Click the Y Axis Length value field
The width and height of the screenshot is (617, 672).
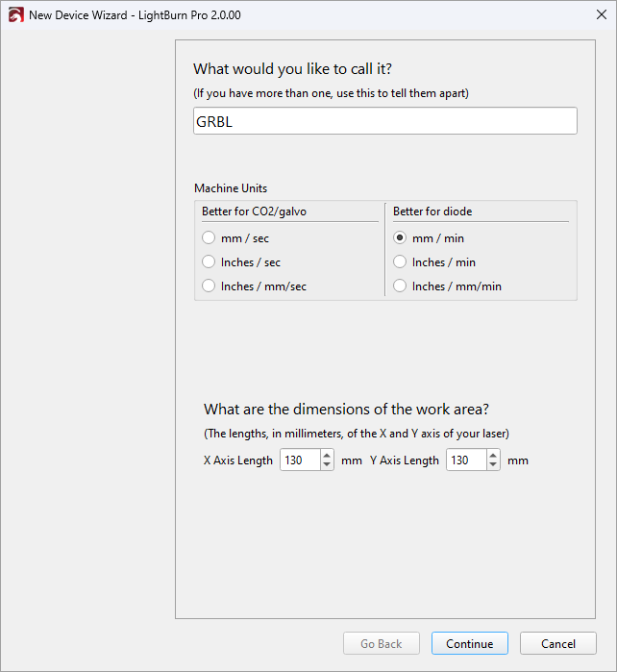465,460
